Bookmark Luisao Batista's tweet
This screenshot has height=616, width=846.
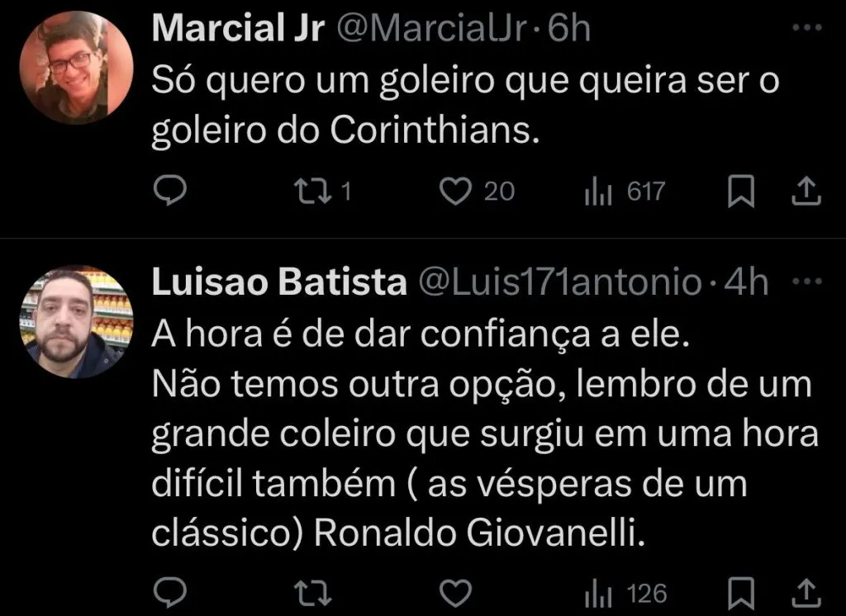[x=743, y=591]
